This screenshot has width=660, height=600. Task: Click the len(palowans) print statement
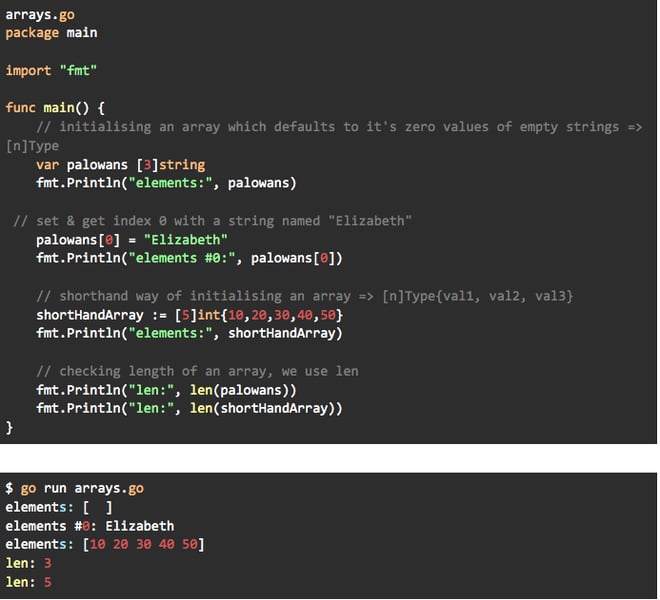[166, 390]
